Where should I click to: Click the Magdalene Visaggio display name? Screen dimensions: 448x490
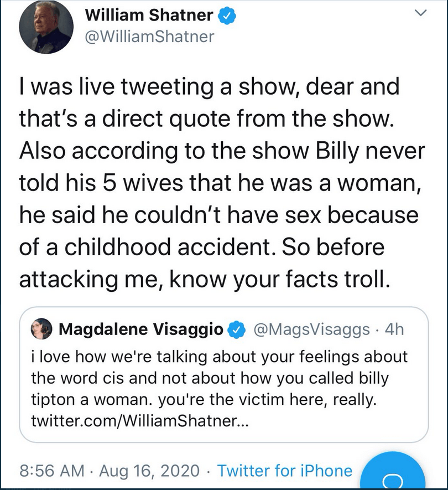141,329
